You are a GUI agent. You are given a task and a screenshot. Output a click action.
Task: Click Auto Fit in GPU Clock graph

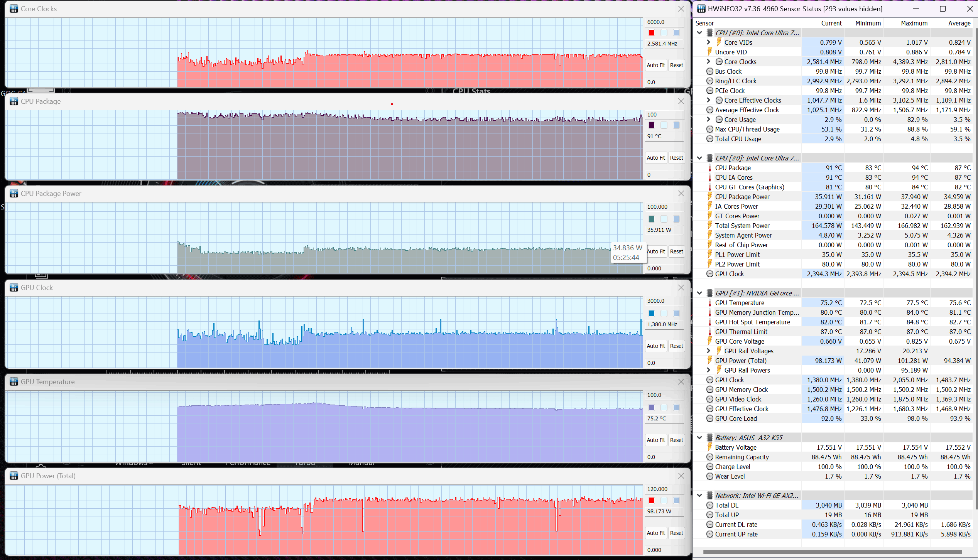point(656,346)
